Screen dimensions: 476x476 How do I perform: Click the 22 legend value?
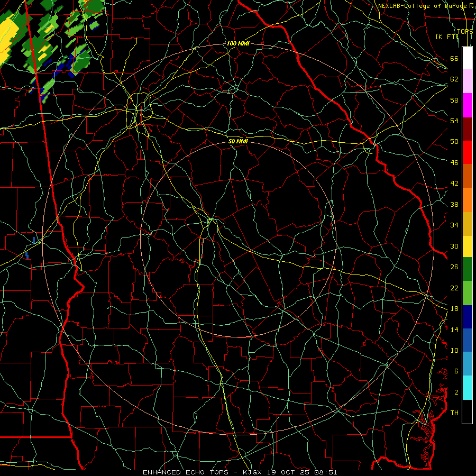tap(454, 288)
